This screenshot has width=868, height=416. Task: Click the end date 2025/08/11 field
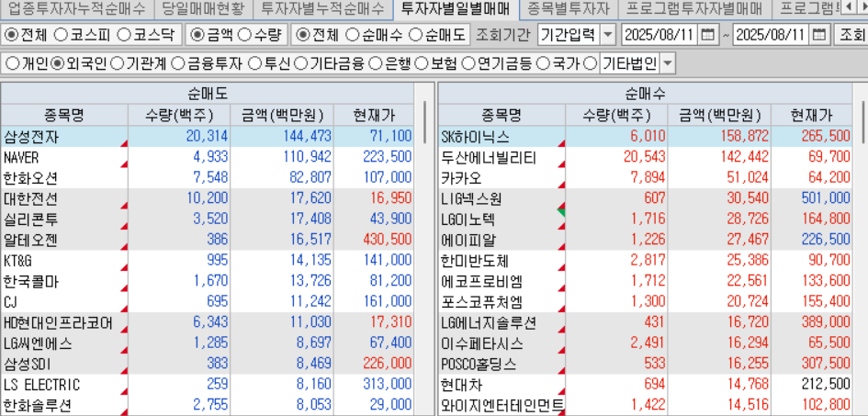pyautogui.click(x=772, y=35)
